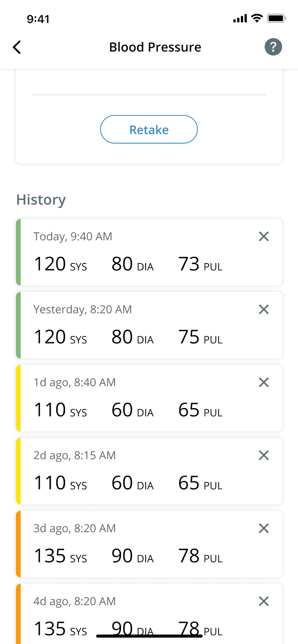This screenshot has height=644, width=298.
Task: Tap the Retake button
Action: click(149, 129)
